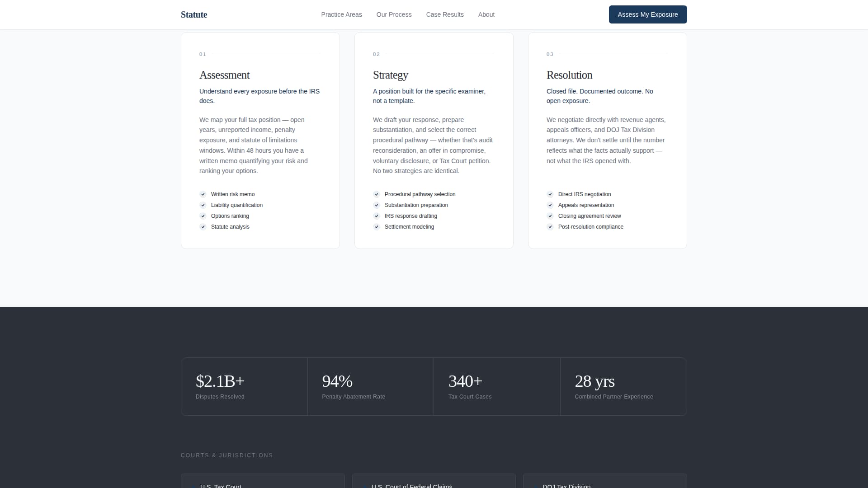868x488 pixels.
Task: Click the checkmark beside "Options ranking"
Action: pos(203,216)
